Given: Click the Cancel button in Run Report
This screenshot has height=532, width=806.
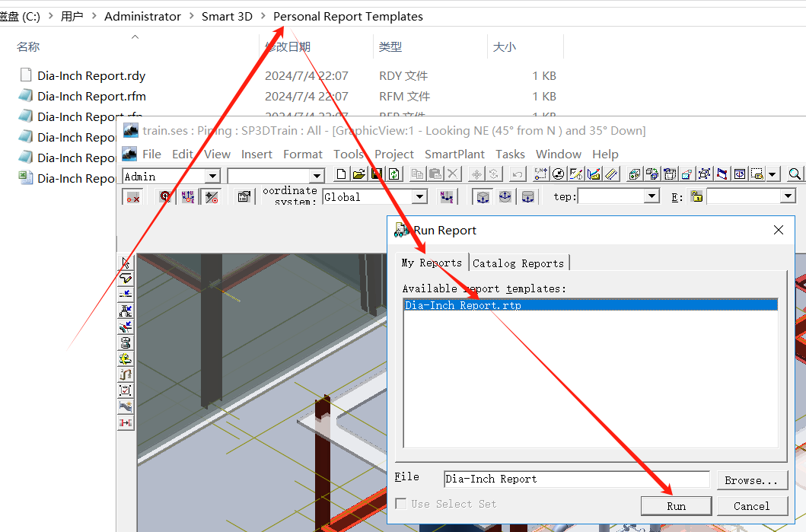Looking at the screenshot, I should (751, 506).
